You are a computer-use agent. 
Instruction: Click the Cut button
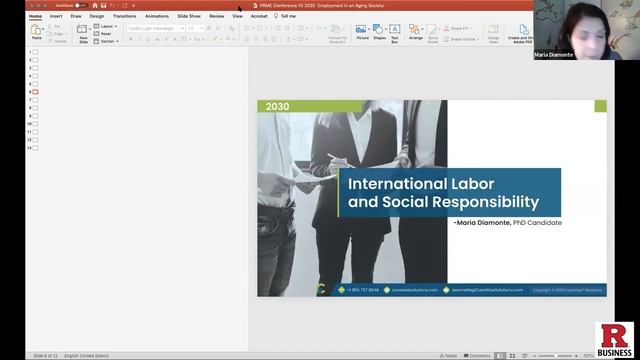54,26
